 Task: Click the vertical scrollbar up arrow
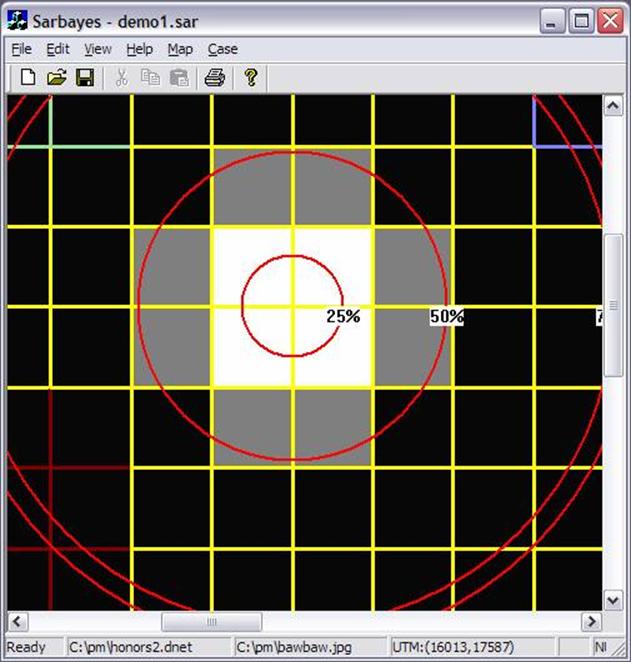tap(613, 106)
